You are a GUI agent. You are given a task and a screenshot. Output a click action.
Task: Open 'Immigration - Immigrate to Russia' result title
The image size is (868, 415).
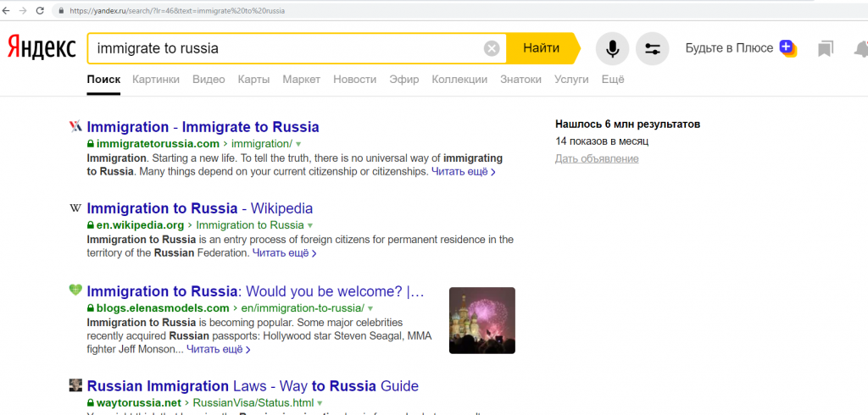point(203,127)
